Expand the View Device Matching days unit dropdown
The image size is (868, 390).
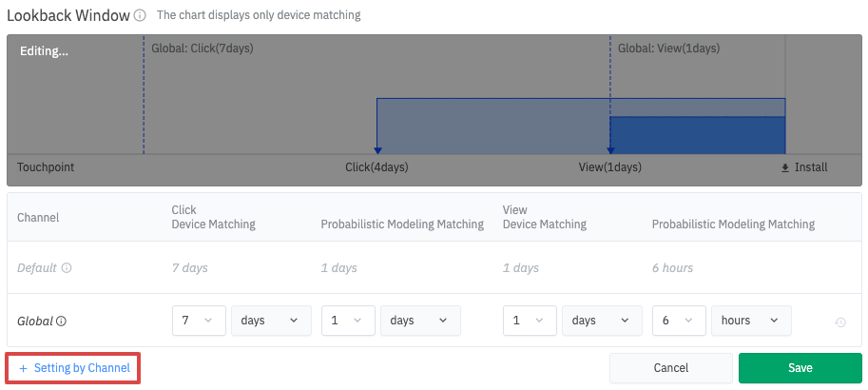tap(602, 321)
